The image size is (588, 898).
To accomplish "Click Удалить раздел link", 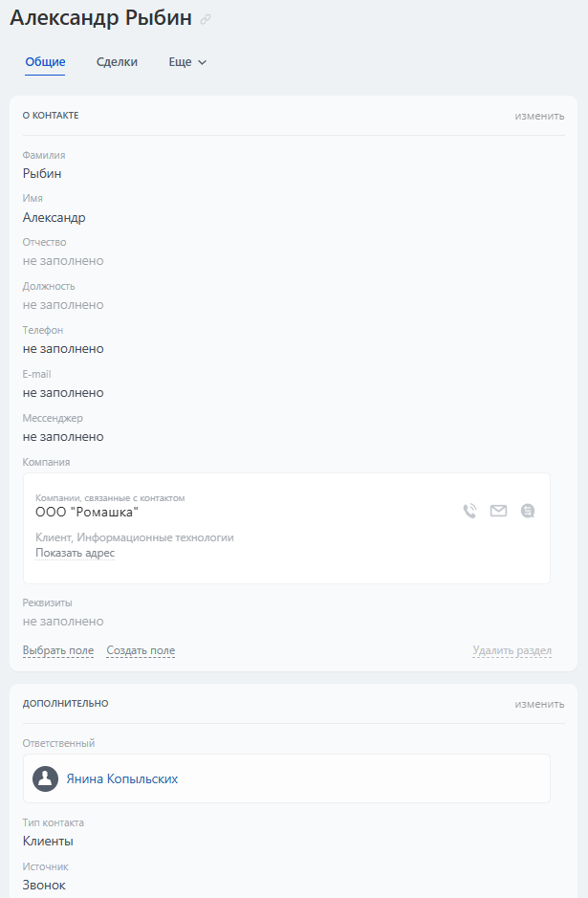I will pos(512,650).
